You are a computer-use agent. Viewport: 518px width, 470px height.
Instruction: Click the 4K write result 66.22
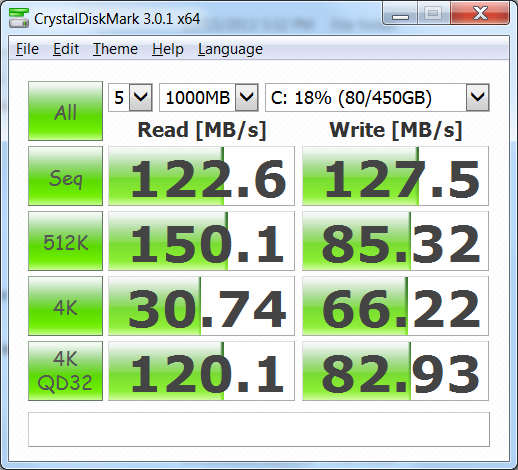(x=395, y=306)
